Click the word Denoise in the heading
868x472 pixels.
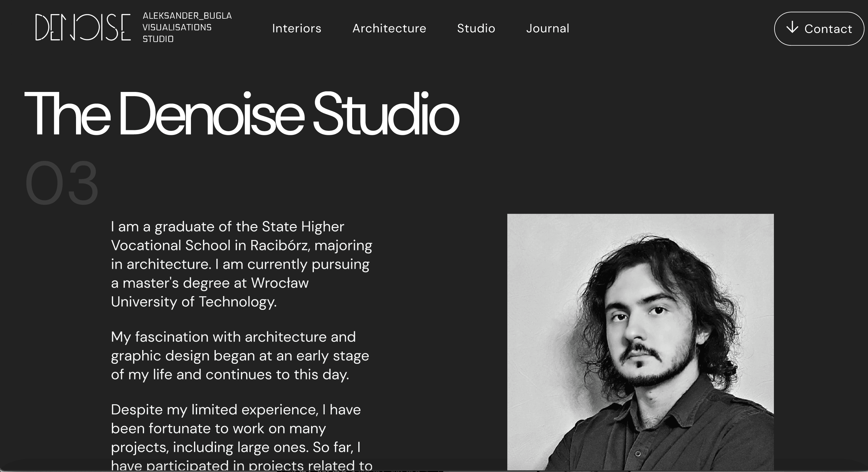pyautogui.click(x=211, y=113)
